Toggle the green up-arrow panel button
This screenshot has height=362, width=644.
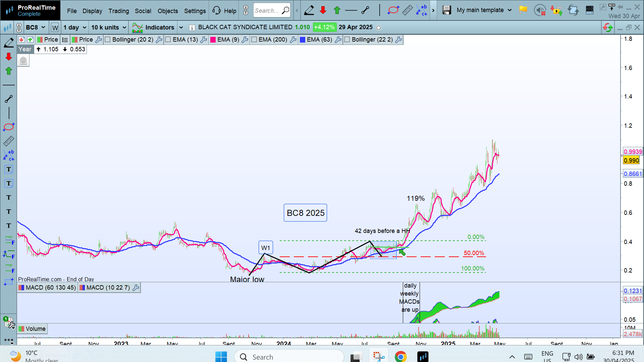pyautogui.click(x=30, y=40)
